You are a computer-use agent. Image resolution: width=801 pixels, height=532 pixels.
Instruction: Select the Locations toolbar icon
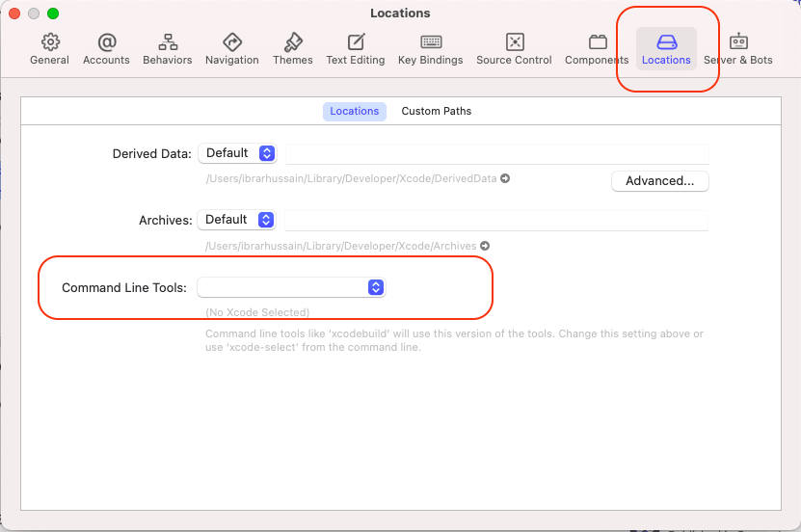(666, 49)
